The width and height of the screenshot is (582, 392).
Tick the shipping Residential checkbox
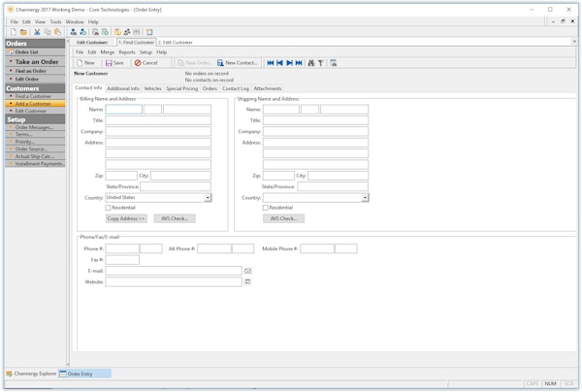click(266, 208)
